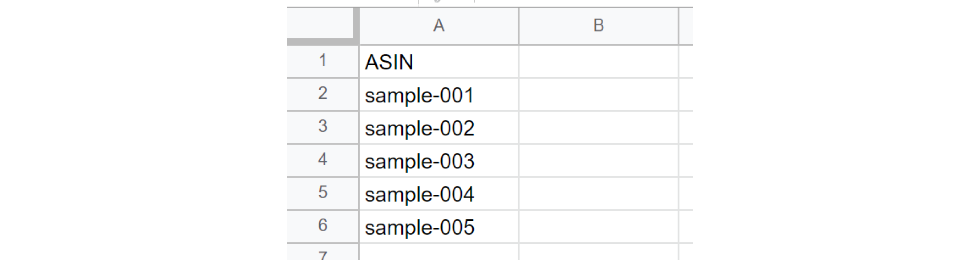Select row 6 header
Viewport: 980px width, 260px height.
point(322,226)
